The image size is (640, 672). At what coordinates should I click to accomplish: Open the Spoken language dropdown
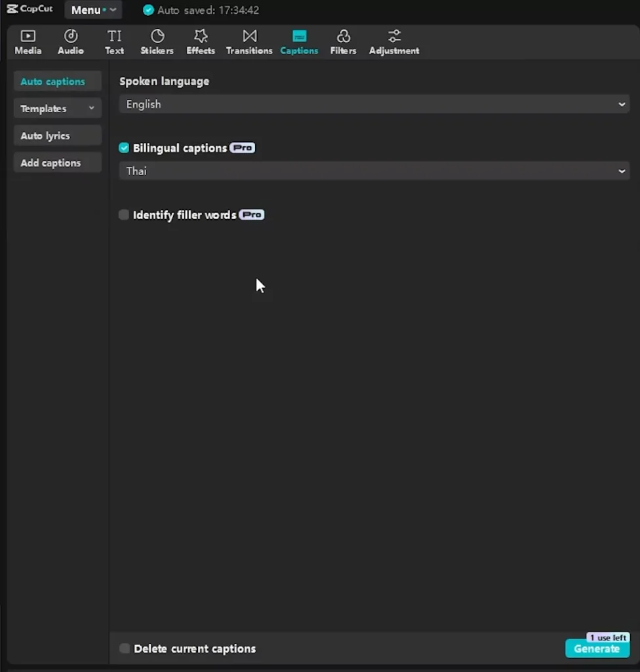tap(374, 104)
